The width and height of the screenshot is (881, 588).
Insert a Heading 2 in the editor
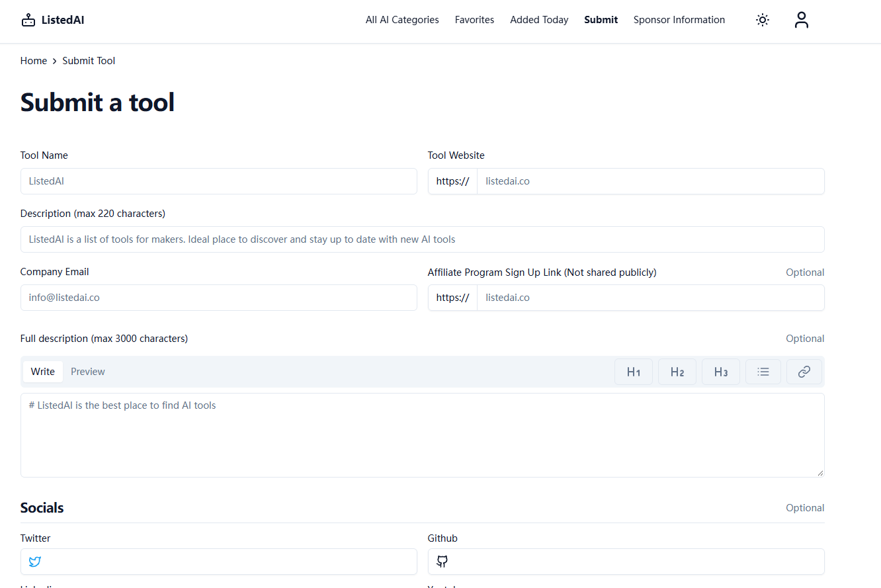pos(677,372)
